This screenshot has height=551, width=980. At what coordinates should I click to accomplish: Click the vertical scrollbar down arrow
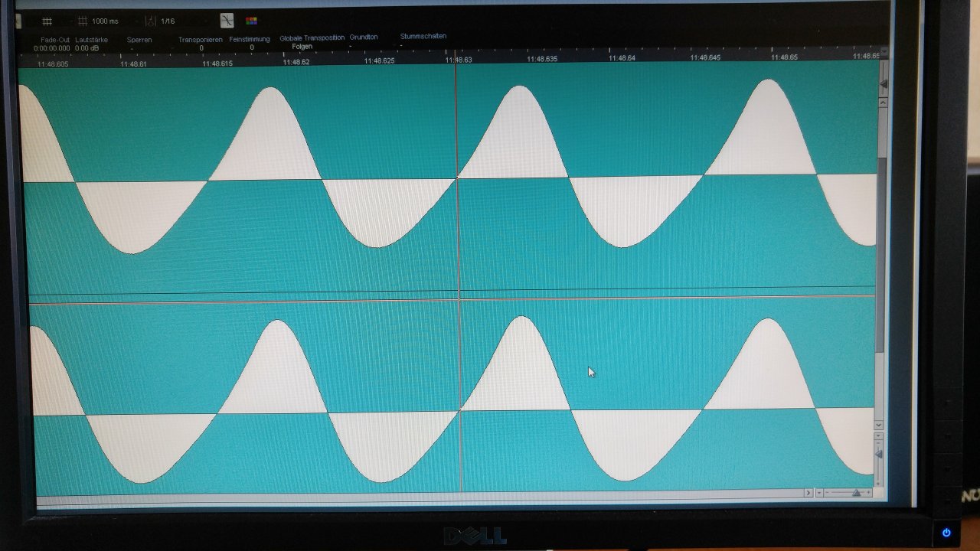coord(878,425)
